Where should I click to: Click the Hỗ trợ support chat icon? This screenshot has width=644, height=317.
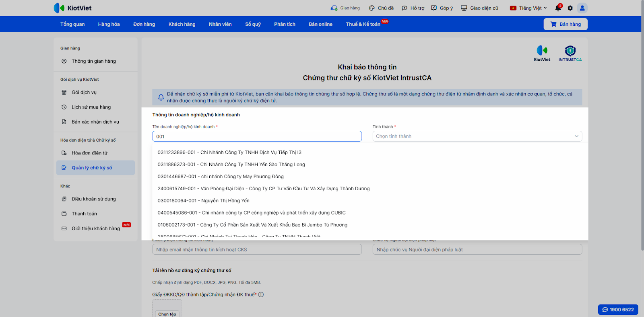(405, 8)
